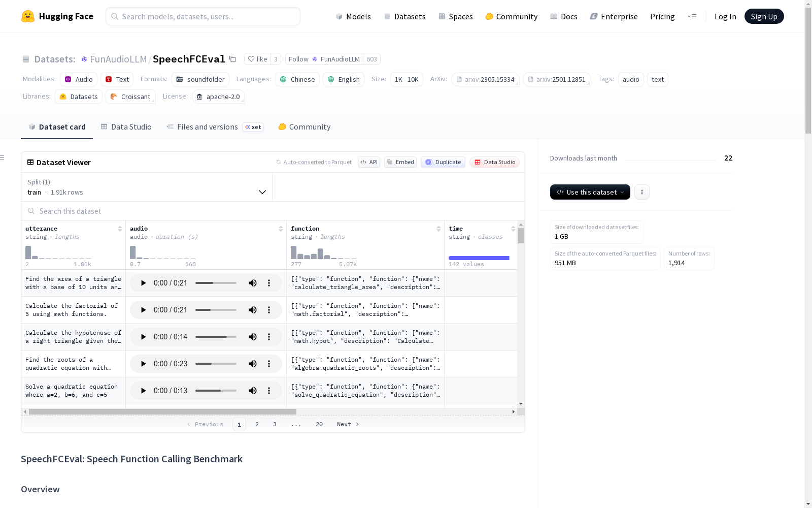Click the Duplicate button

tap(443, 162)
